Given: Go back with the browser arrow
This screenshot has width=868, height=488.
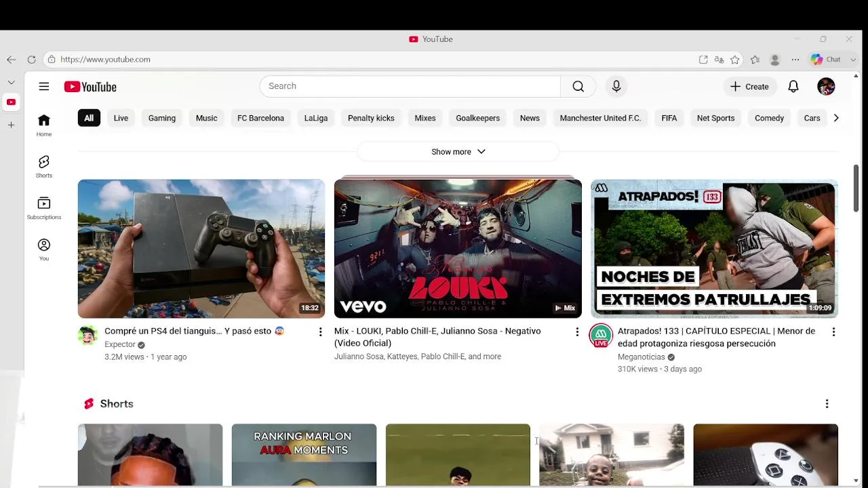Looking at the screenshot, I should (x=12, y=60).
